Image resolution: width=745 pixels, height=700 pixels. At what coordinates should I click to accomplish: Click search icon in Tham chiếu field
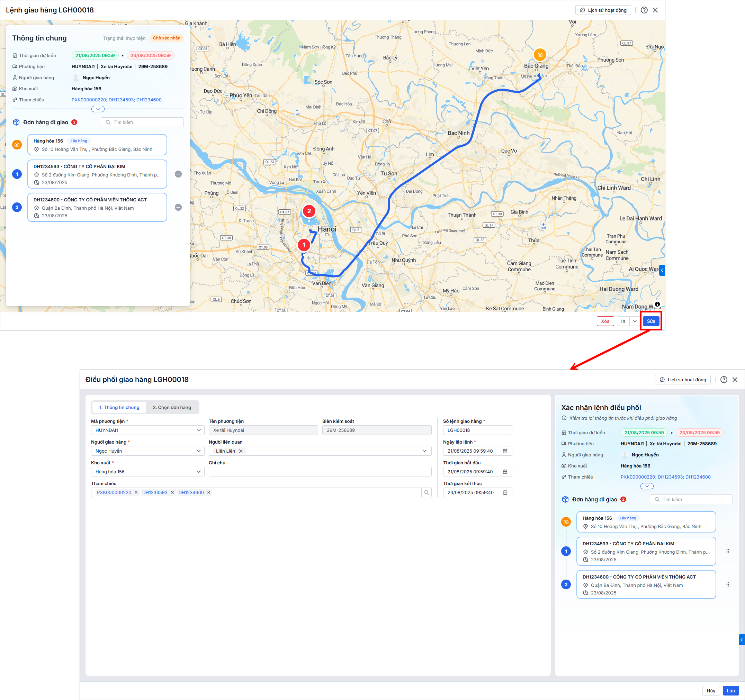click(x=427, y=492)
